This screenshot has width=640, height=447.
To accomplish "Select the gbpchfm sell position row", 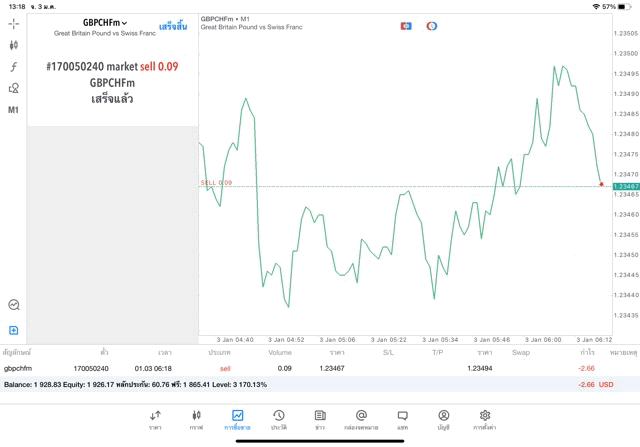I will click(300, 369).
